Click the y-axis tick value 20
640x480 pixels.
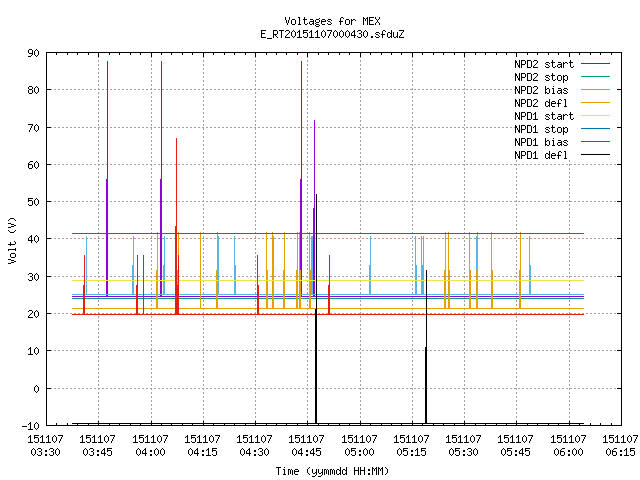tap(33, 314)
